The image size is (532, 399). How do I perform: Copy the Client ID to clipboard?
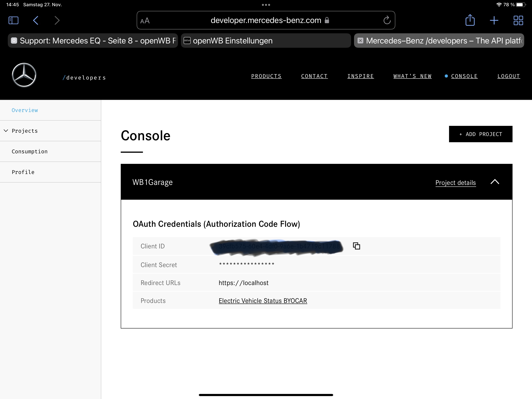coord(356,246)
